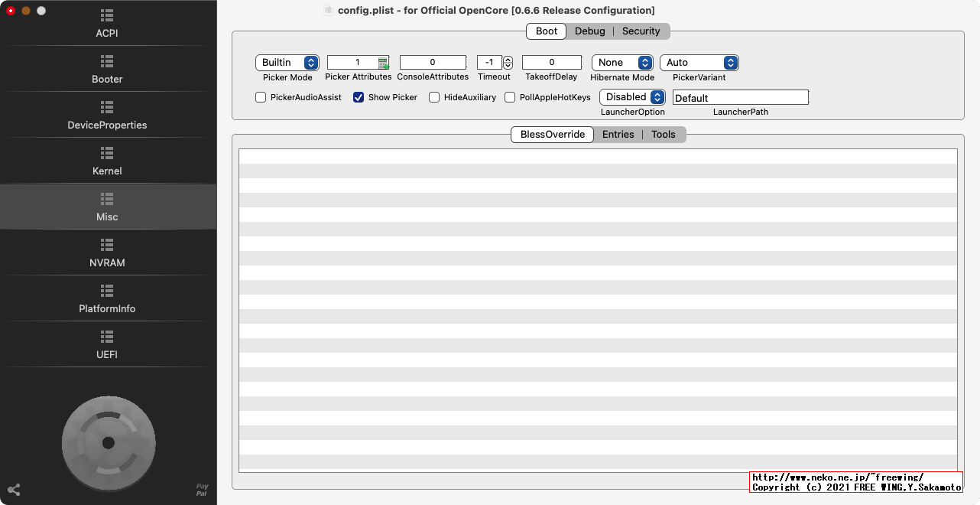Uncheck the Show Picker option

(x=358, y=97)
